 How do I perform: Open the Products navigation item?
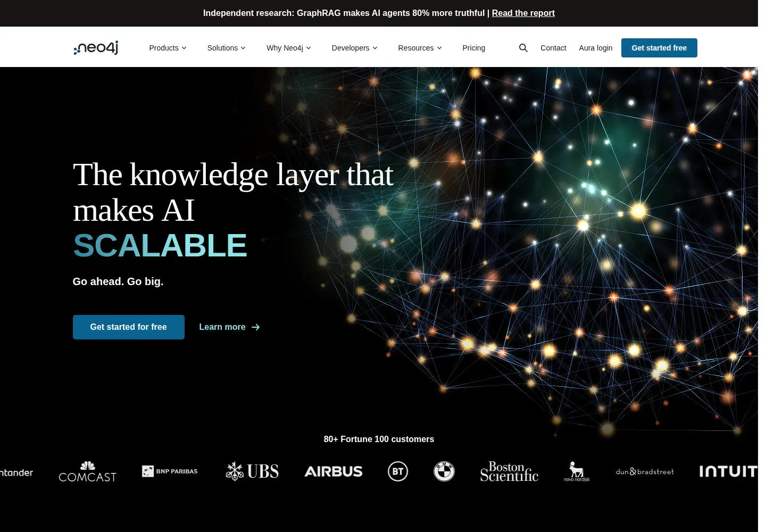pos(168,48)
